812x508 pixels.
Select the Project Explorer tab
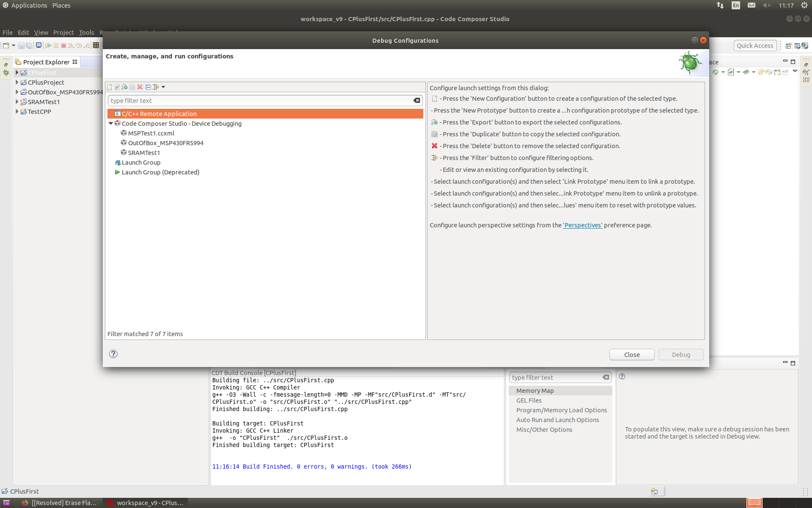pos(47,62)
